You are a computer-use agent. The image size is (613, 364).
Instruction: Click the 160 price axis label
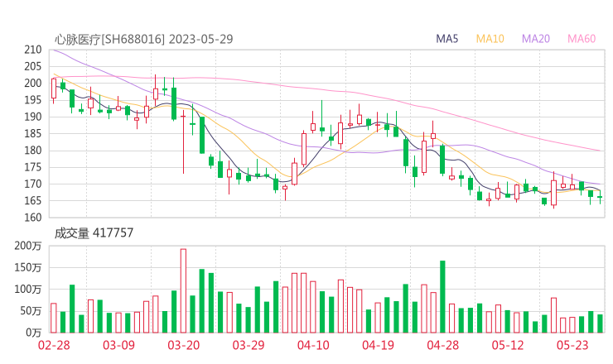(x=33, y=218)
